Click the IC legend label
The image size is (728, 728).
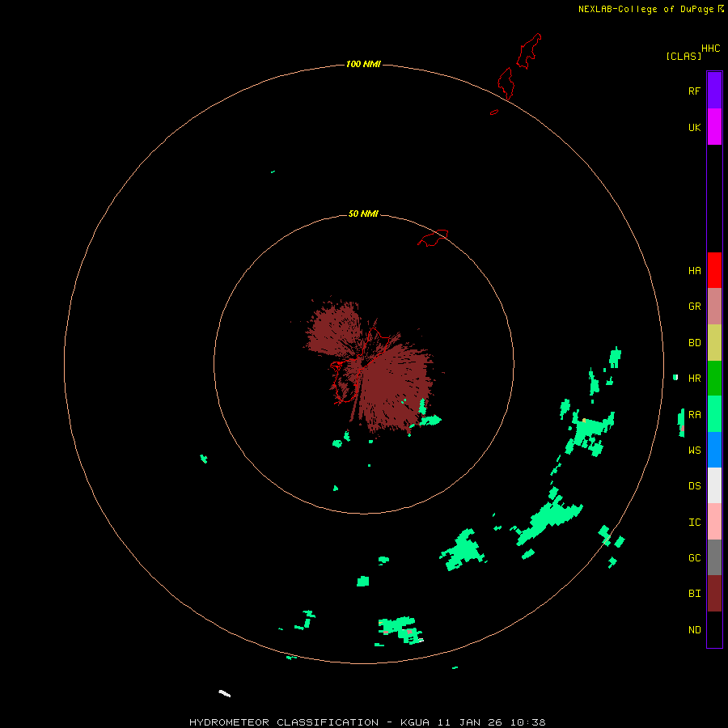(694, 523)
